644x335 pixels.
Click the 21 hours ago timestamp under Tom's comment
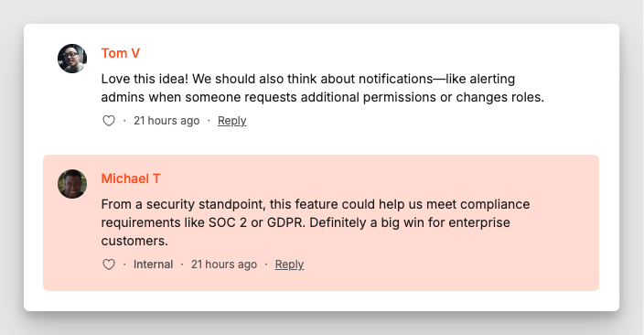point(166,121)
